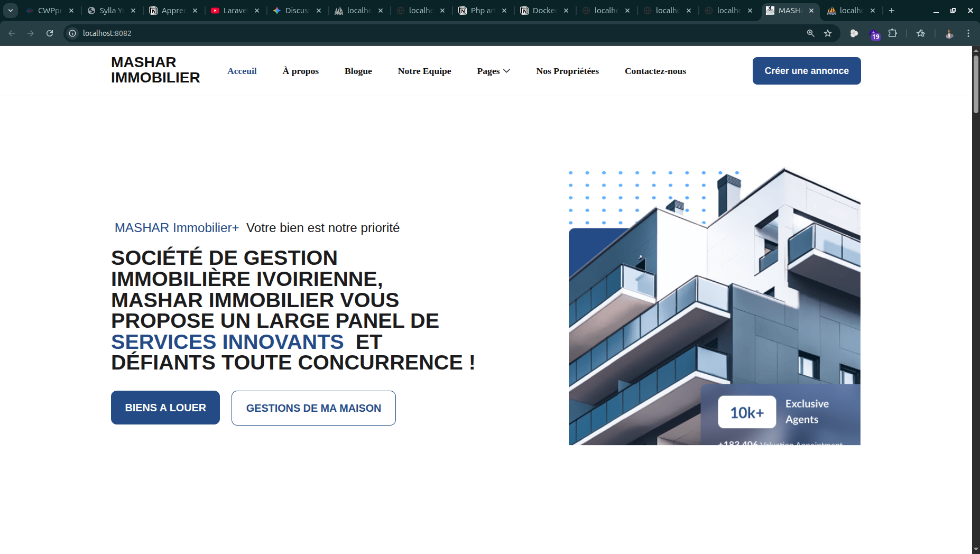Click the MASHAR IMMOBILIER logo

click(x=155, y=70)
